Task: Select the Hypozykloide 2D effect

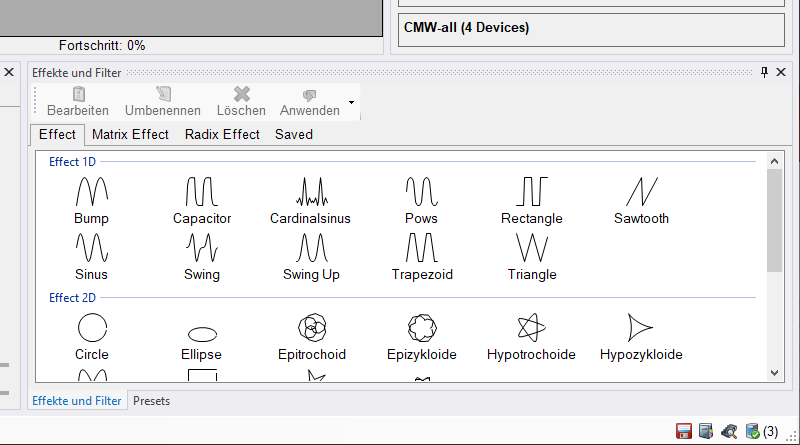Action: 641,327
